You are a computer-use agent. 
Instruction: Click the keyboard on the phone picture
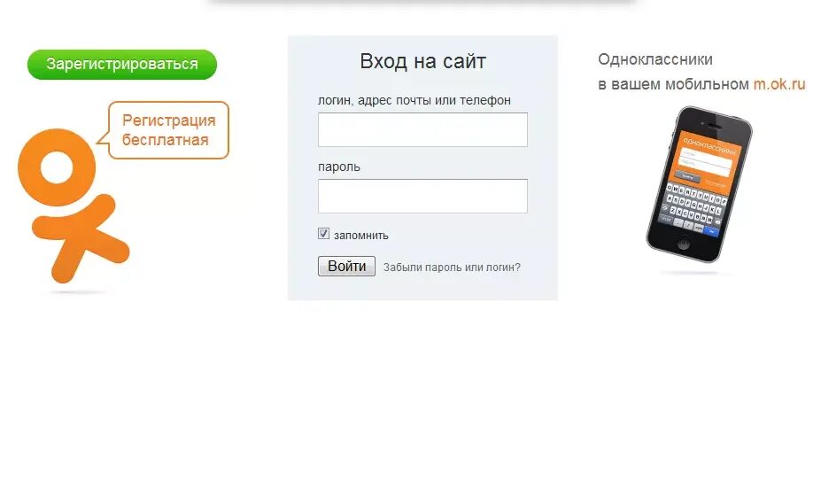coord(693,208)
